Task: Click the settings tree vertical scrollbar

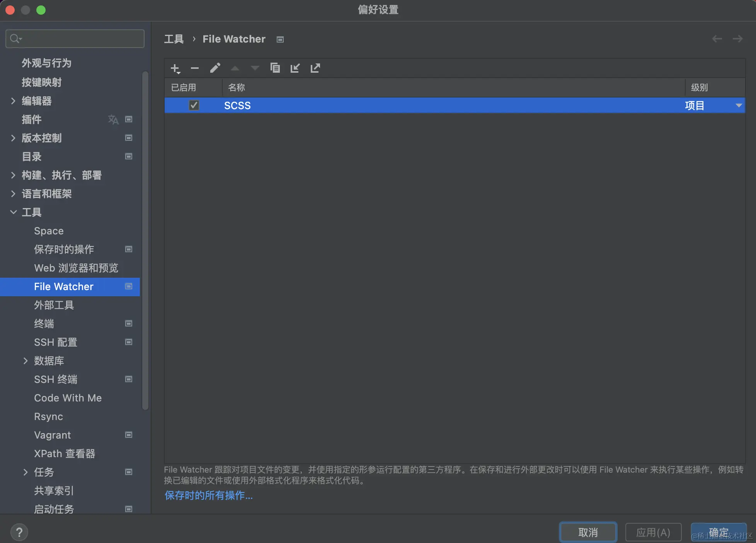Action: 145,240
